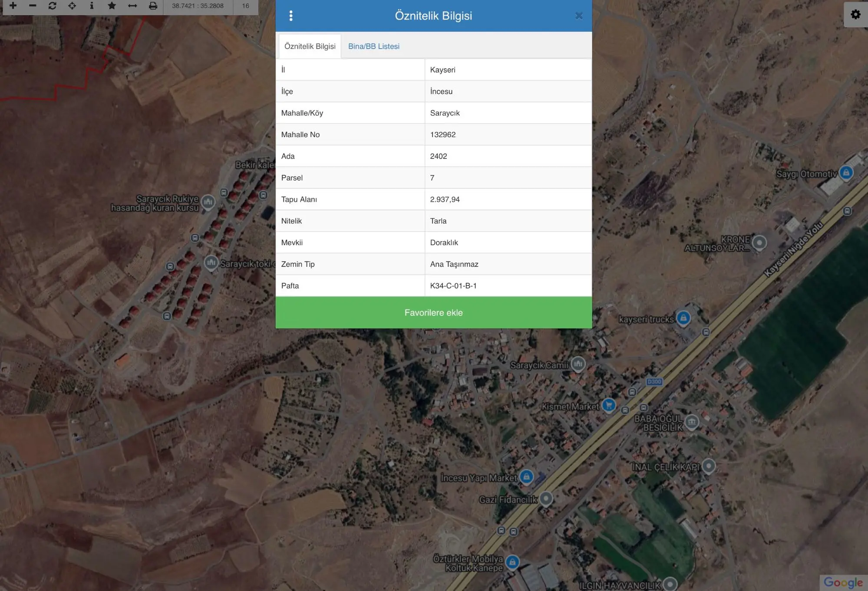868x591 pixels.
Task: Click the zoom level value 16
Action: 246,6
